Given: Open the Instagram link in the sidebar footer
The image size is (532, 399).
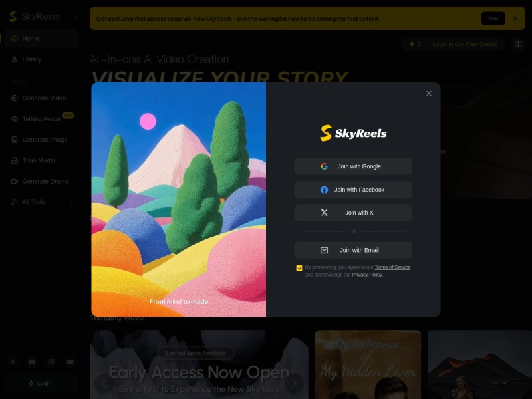Looking at the screenshot, I should [x=51, y=362].
